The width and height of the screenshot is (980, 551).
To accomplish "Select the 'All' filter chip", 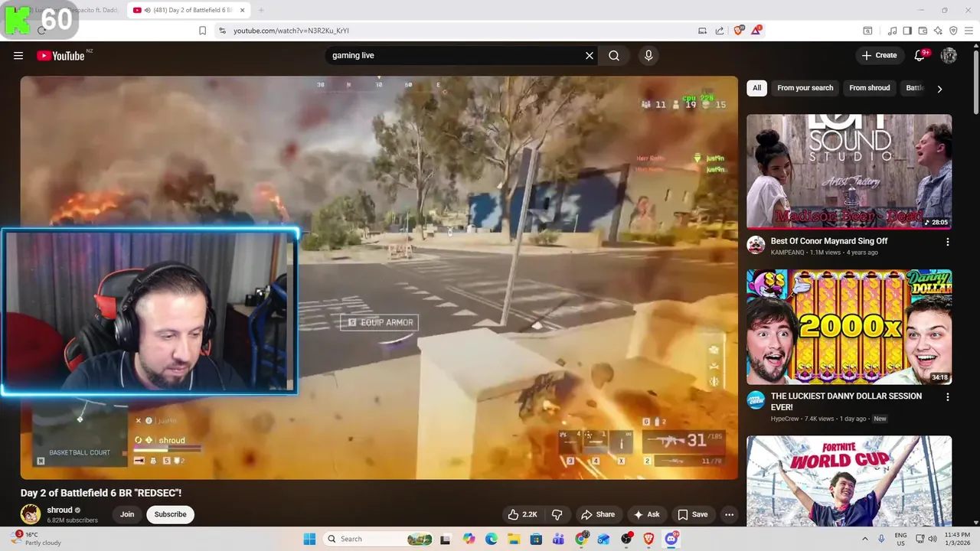I will pos(756,88).
